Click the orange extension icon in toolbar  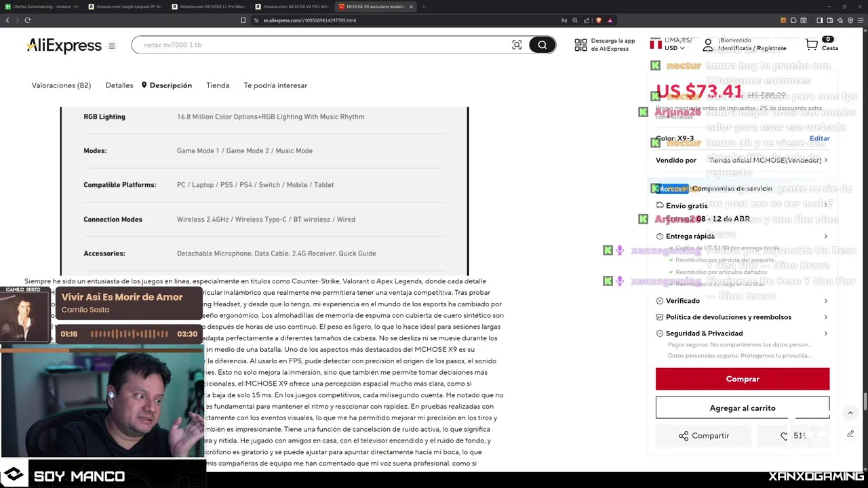783,20
